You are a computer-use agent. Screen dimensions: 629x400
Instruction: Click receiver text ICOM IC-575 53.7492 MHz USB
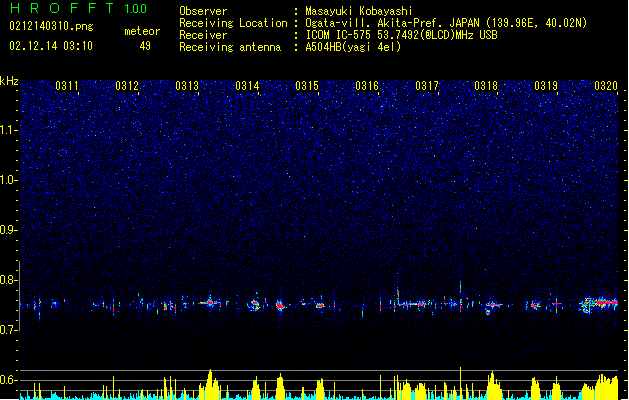[401, 35]
